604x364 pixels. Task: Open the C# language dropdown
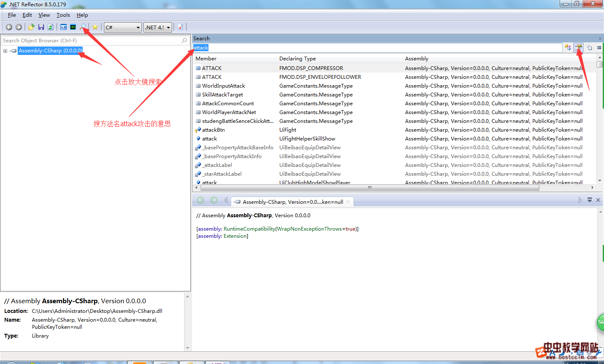[123, 27]
